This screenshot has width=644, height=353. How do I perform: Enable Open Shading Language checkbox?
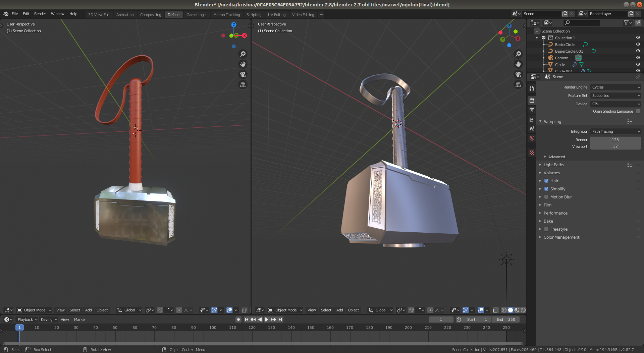point(638,111)
